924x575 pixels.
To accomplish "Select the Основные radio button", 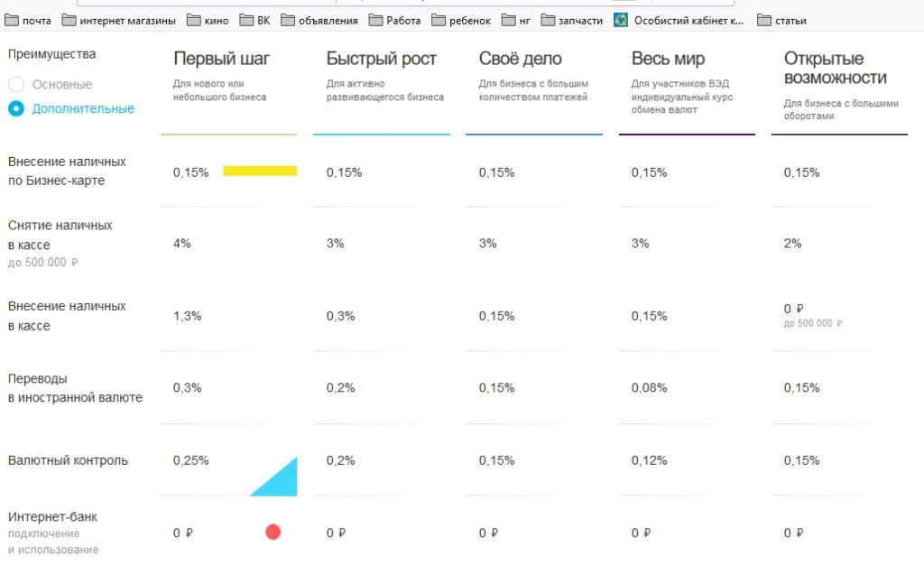I will [x=16, y=84].
